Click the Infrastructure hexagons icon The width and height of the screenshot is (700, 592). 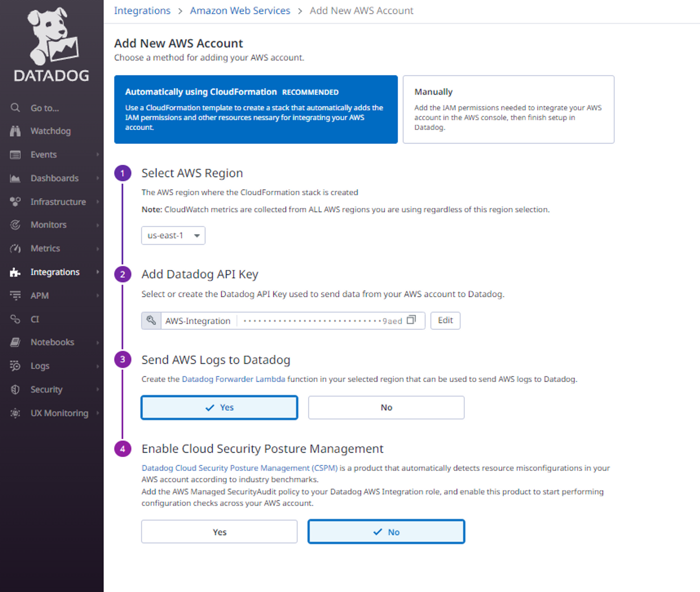[x=15, y=202]
